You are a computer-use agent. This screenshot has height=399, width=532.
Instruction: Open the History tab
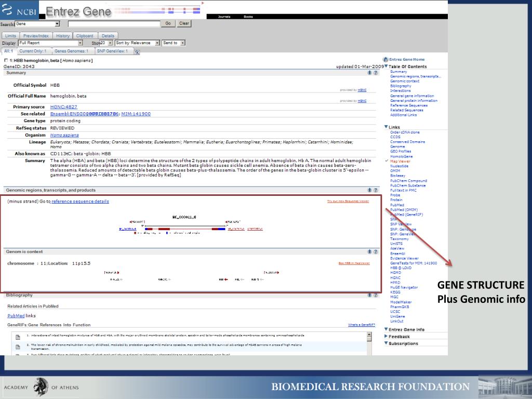63,36
